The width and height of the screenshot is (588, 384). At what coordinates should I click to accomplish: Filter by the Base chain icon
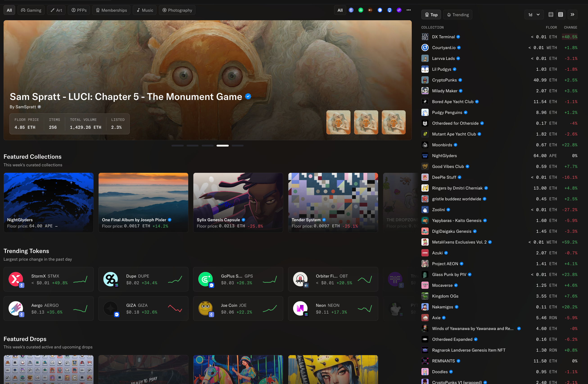point(380,10)
